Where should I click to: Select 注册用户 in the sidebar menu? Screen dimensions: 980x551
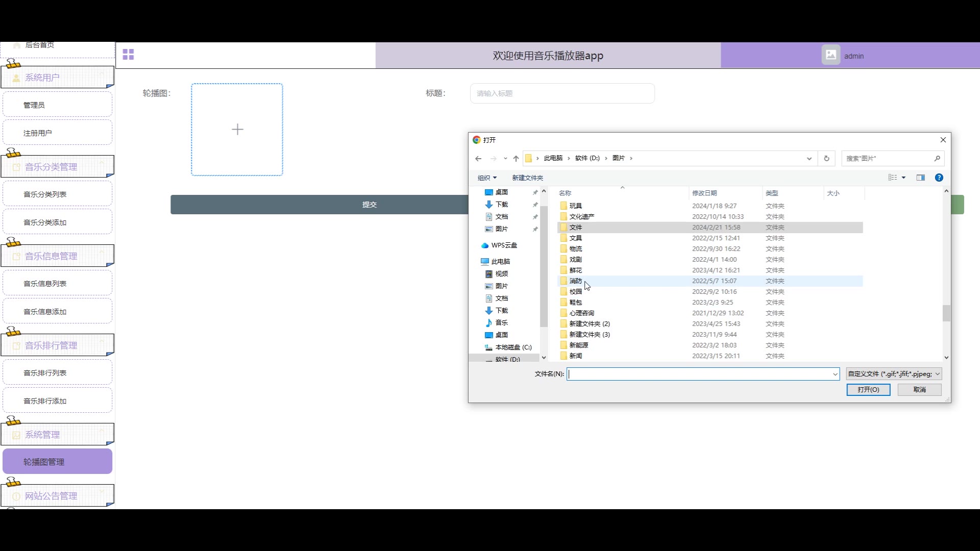coord(38,133)
